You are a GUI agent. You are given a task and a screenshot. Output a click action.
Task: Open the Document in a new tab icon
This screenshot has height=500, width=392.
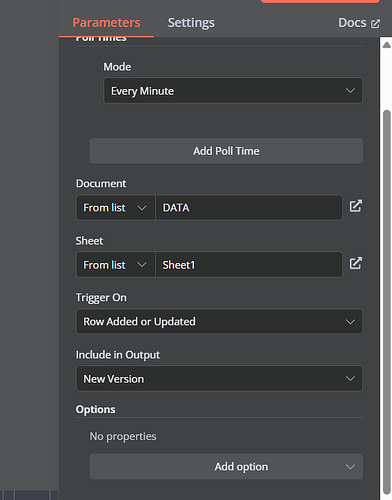(x=355, y=206)
